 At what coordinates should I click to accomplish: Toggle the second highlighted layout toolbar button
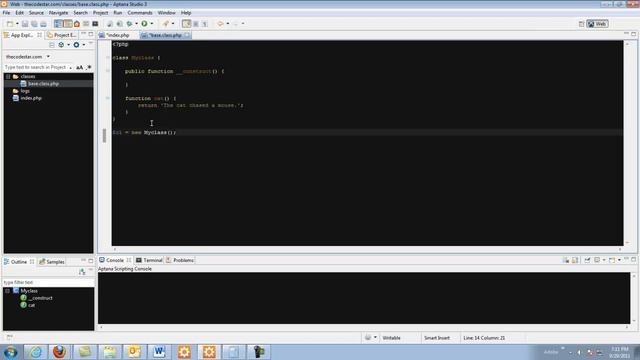point(68,24)
